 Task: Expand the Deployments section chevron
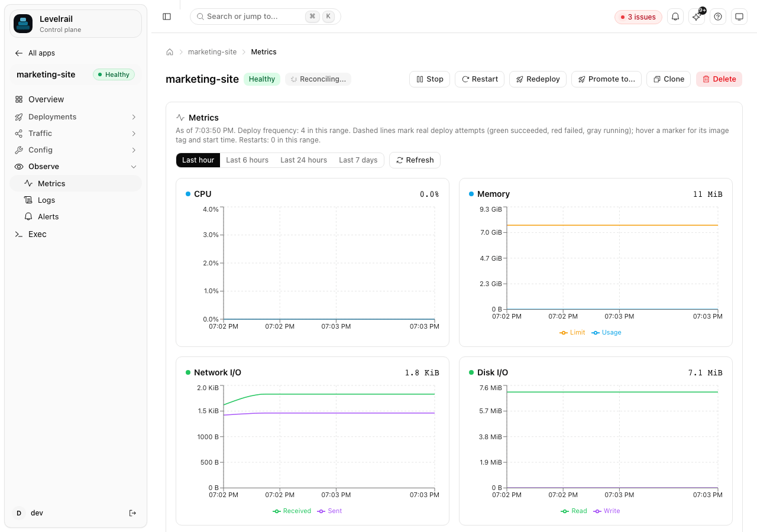click(x=134, y=117)
